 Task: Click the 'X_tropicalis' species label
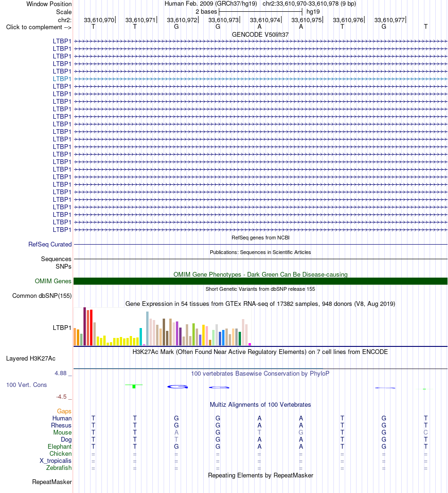coord(56,460)
